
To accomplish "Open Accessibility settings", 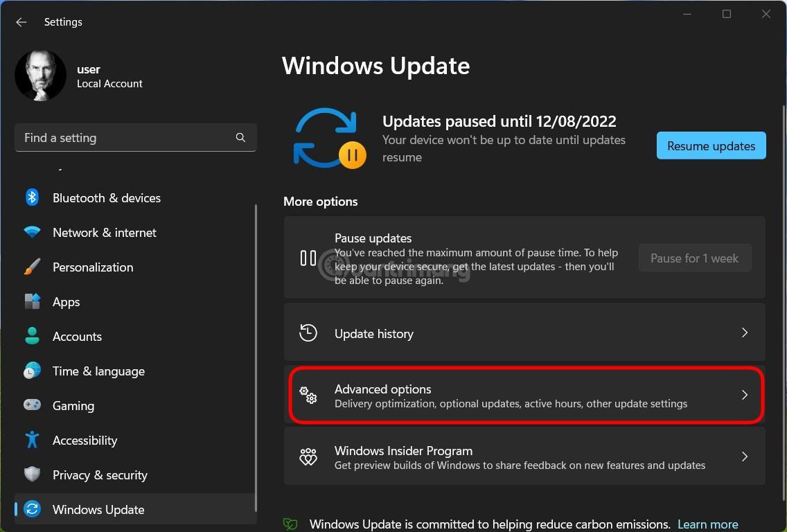I will tap(136, 440).
